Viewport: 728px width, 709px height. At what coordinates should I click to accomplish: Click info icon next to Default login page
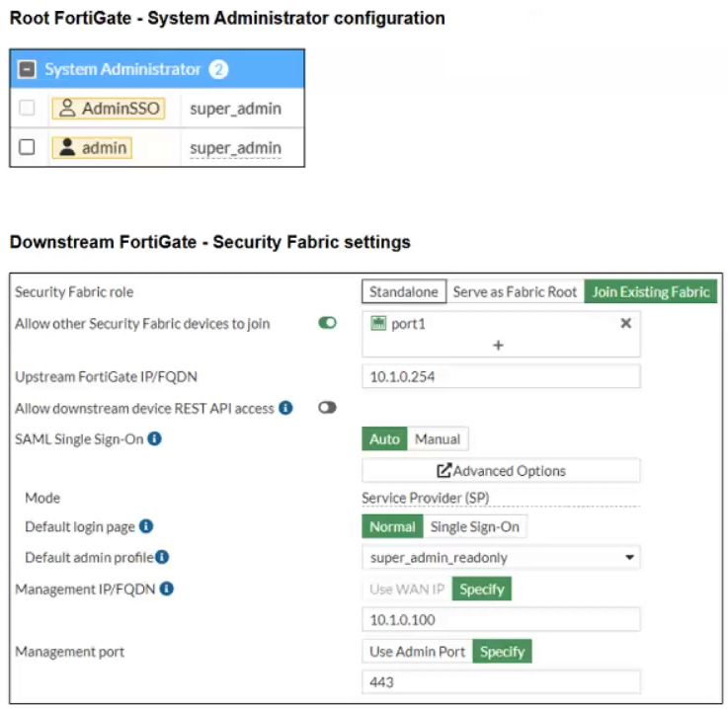[x=146, y=526]
